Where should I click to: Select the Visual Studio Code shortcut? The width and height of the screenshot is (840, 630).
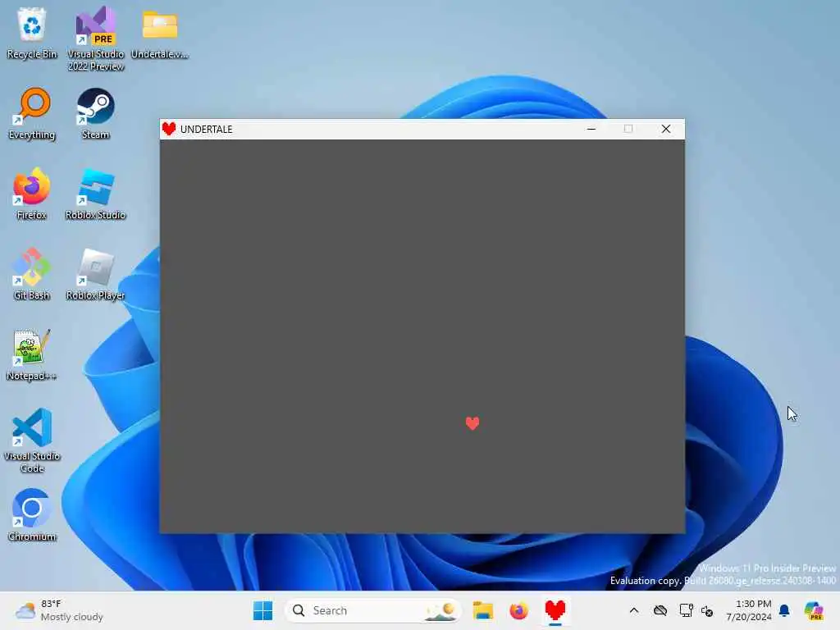32,441
